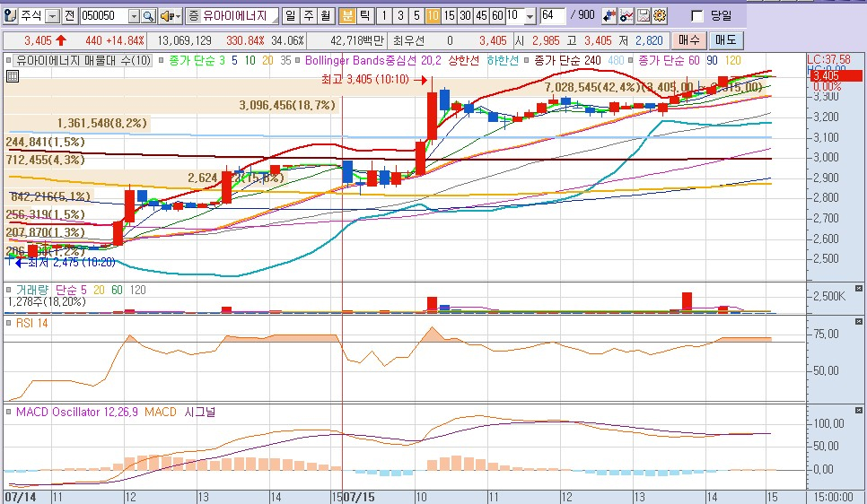Click the speaker alert icon
Image resolution: width=867 pixels, height=504 pixels.
[x=167, y=16]
